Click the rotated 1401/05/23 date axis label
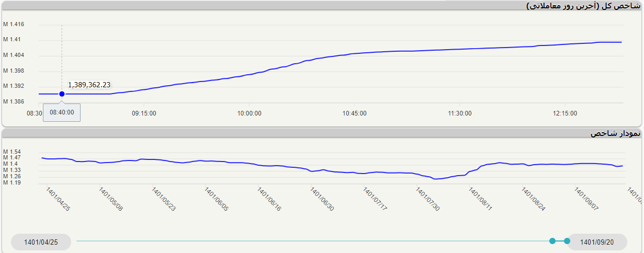 (164, 199)
